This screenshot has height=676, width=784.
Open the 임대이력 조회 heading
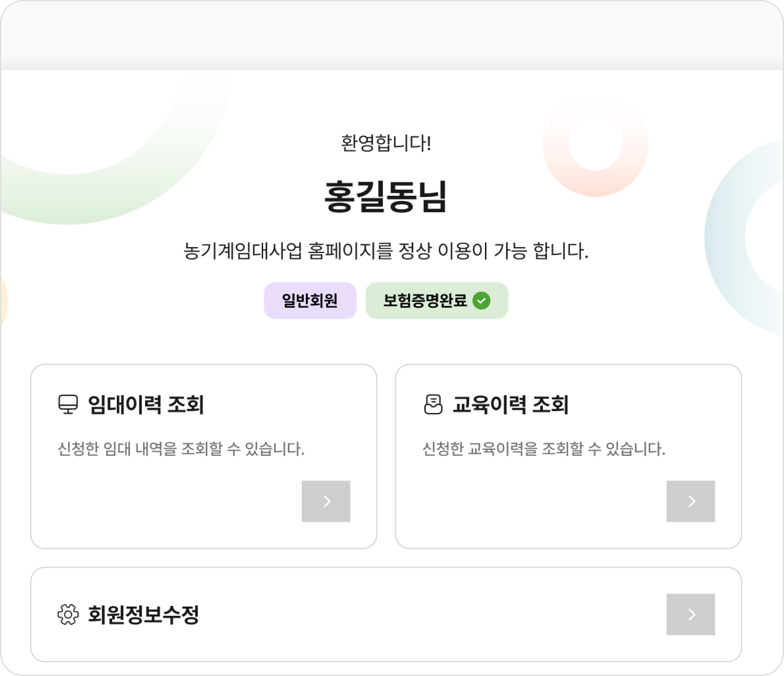click(x=146, y=404)
